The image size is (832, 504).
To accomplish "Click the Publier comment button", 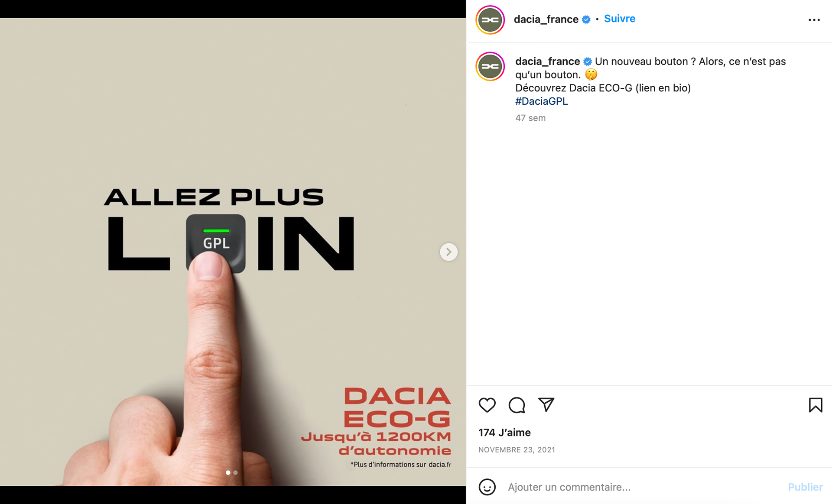I will coord(805,487).
